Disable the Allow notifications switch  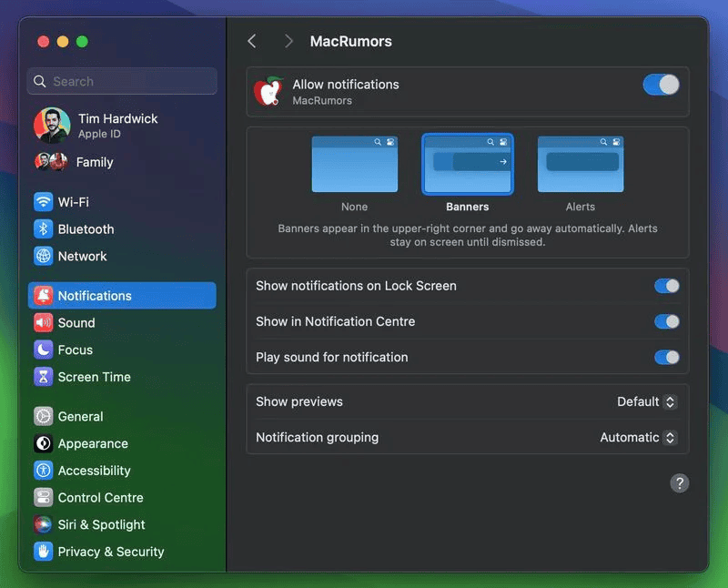661,85
